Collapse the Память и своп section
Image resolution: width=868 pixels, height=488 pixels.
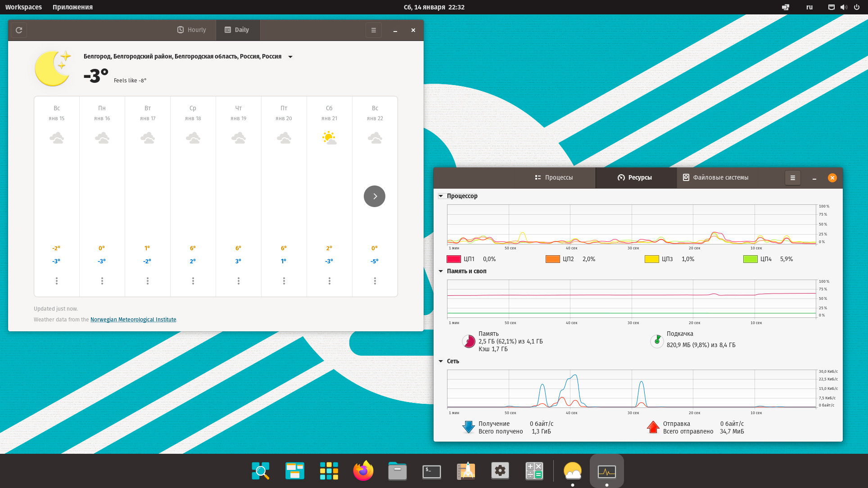coord(441,271)
